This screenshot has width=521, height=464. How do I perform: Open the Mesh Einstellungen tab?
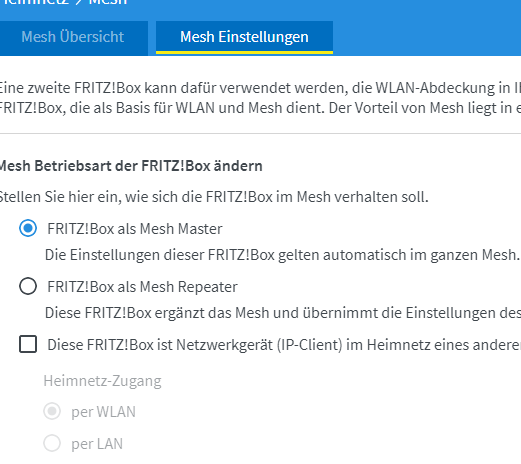click(244, 38)
